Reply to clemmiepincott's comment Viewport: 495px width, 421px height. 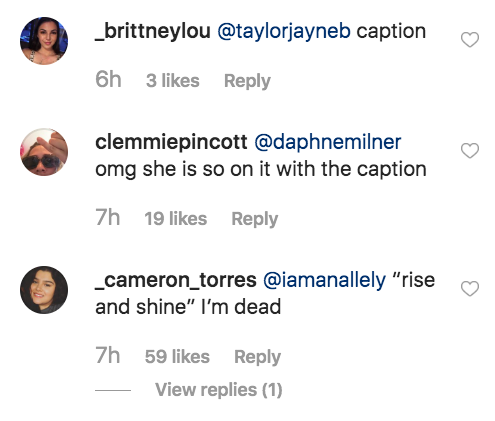[255, 219]
